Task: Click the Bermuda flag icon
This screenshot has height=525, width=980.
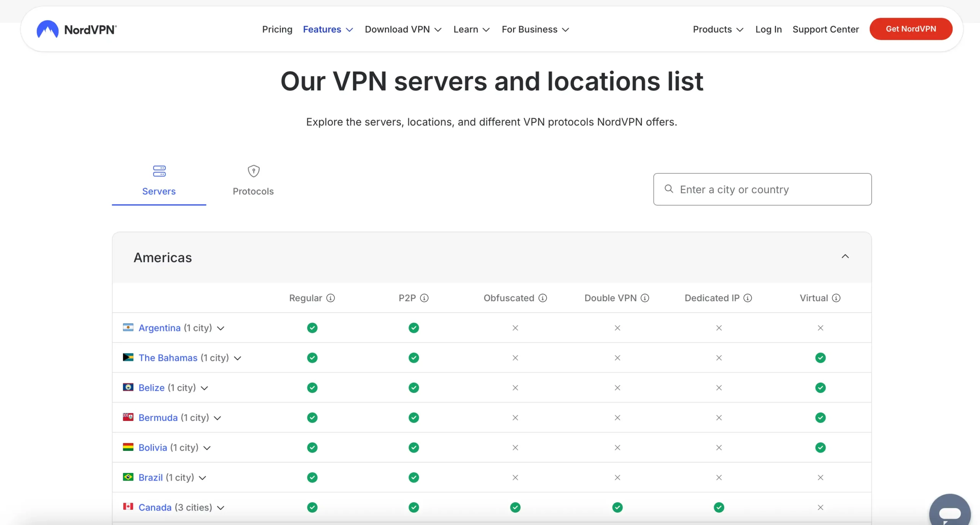Action: pos(128,417)
